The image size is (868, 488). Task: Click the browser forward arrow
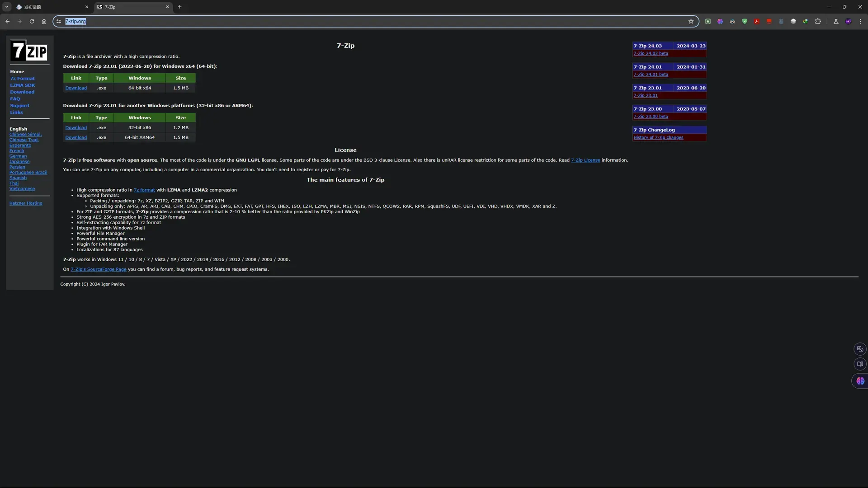click(x=19, y=21)
